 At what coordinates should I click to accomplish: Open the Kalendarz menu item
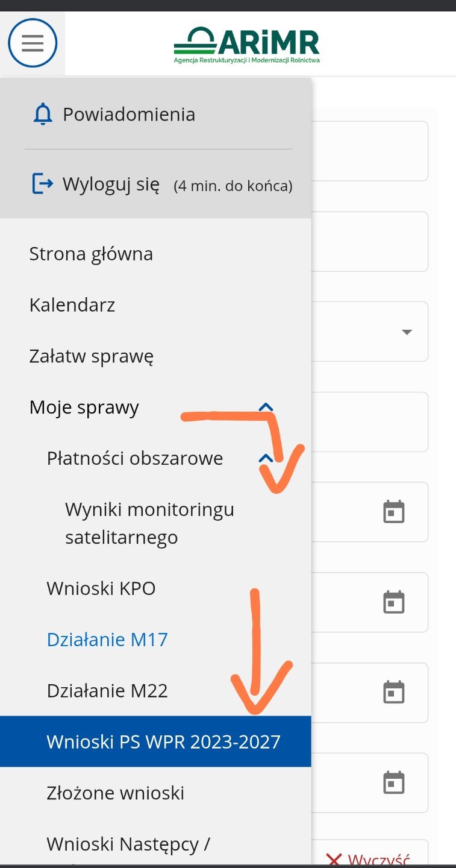72,305
